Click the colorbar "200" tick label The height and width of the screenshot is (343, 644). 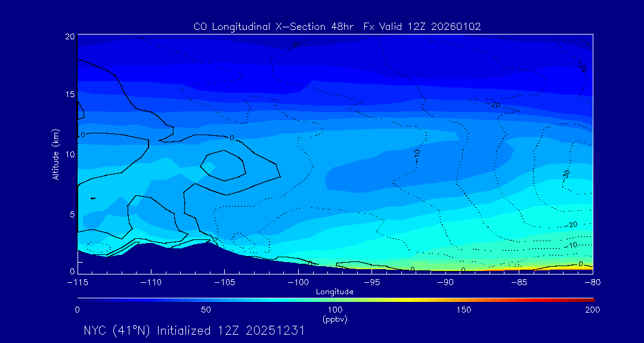(592, 310)
